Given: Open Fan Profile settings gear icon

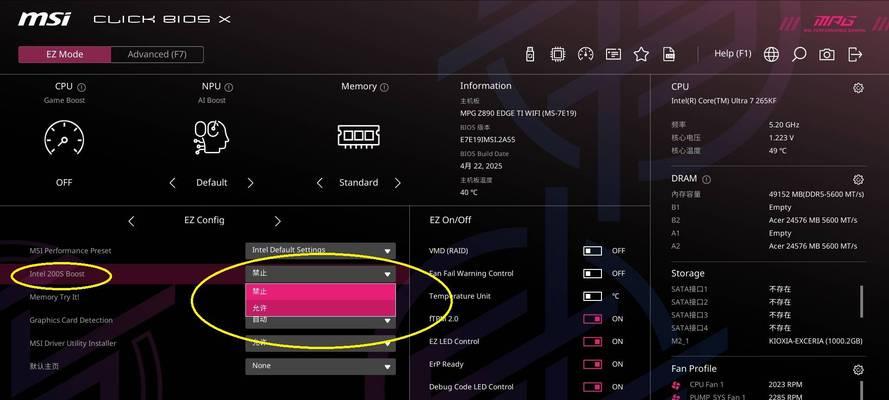Looking at the screenshot, I should click(858, 370).
